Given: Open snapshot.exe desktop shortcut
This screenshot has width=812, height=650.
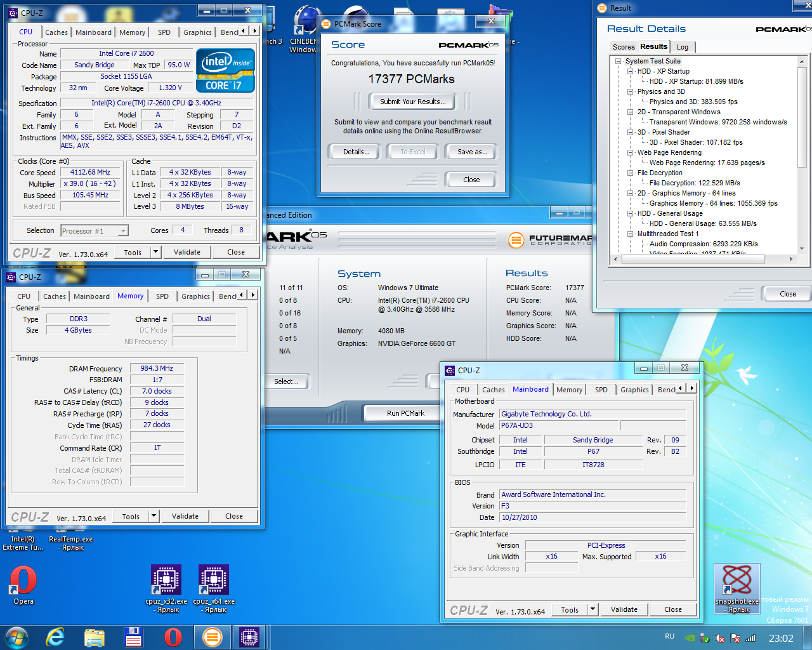Looking at the screenshot, I should coord(737,588).
